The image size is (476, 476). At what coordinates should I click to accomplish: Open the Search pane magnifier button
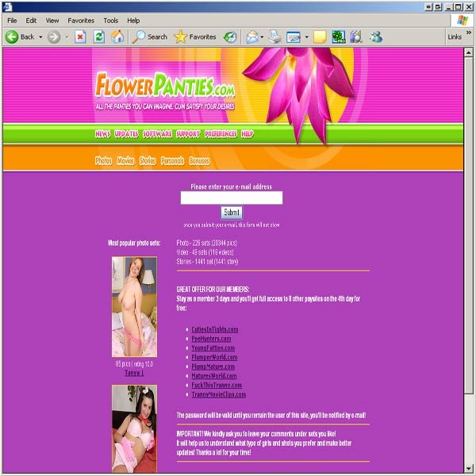(x=150, y=37)
